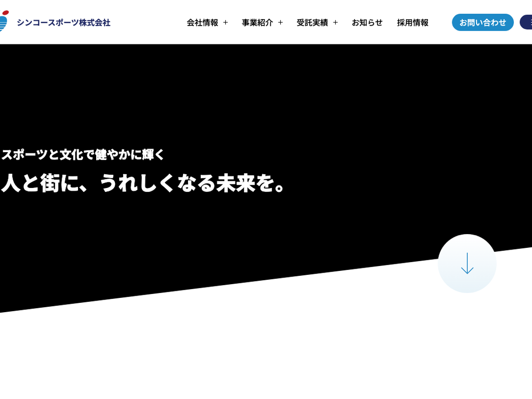Image resolution: width=532 pixels, height=399 pixels.
Task: Expand the 事業紹介 navigation menu
Action: [257, 23]
